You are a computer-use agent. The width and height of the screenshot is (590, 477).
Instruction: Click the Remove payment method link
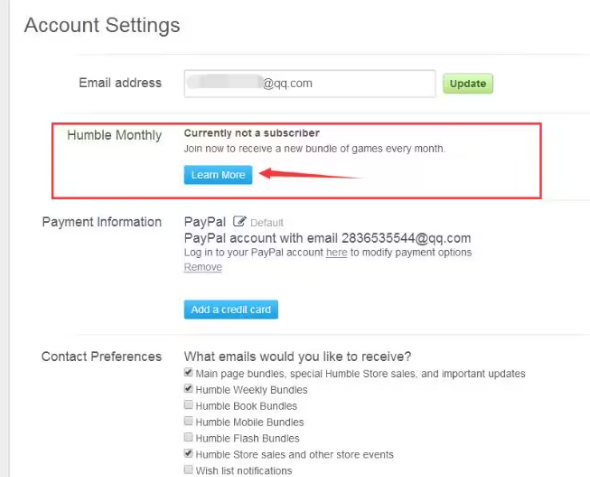[x=203, y=267]
